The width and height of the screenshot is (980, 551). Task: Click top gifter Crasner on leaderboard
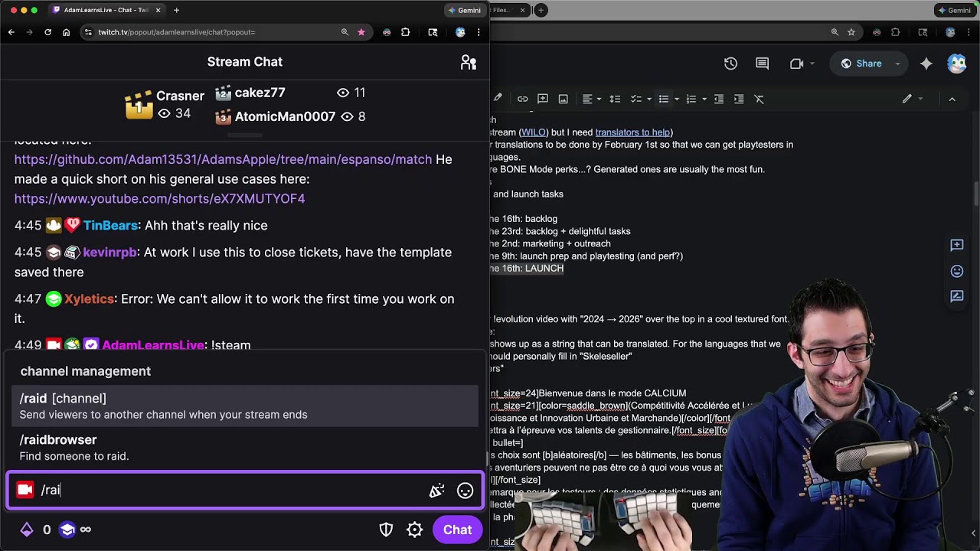pos(180,96)
